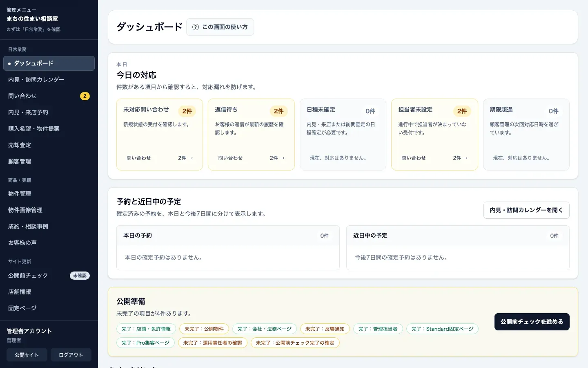Click 完了：Standard固定ページ chip
588x368 pixels.
[x=442, y=329]
